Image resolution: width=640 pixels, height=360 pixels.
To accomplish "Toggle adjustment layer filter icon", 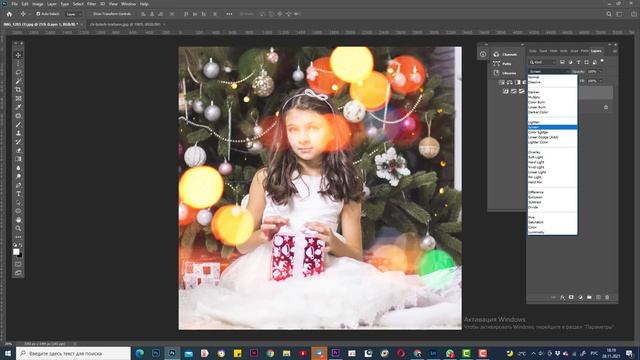I will click(571, 62).
